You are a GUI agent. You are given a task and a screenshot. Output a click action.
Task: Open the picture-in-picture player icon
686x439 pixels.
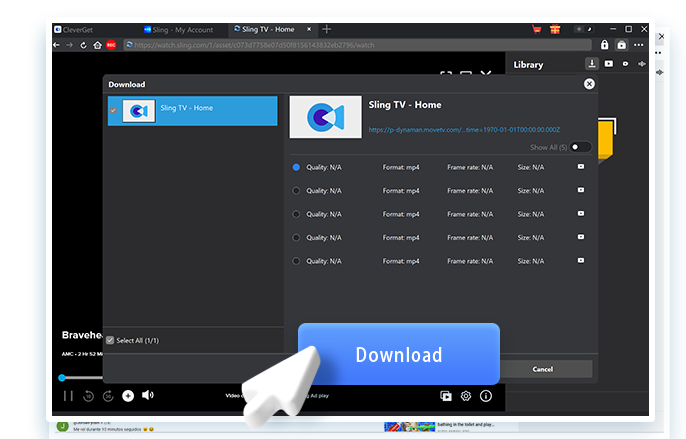[446, 396]
